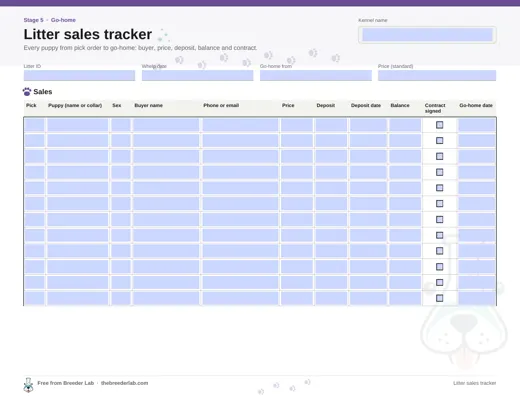Select the Go-home date cell in sixth row

click(x=477, y=204)
